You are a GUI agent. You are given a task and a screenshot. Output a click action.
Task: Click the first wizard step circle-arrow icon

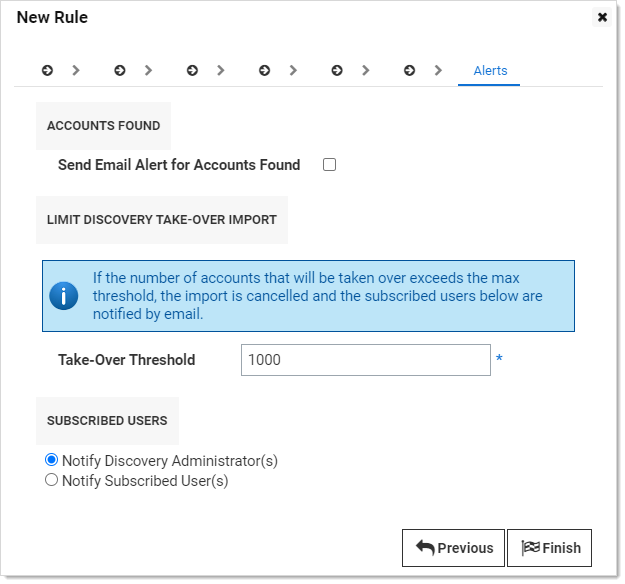pos(47,71)
